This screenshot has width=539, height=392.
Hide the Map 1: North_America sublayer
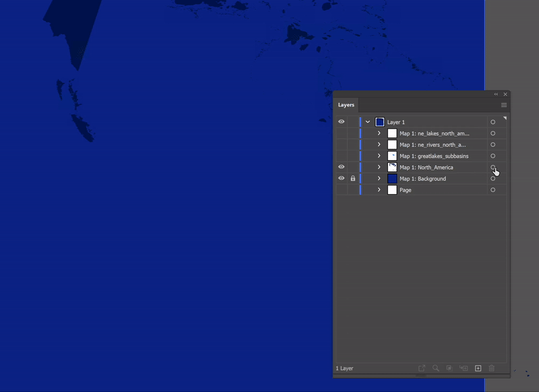[341, 167]
